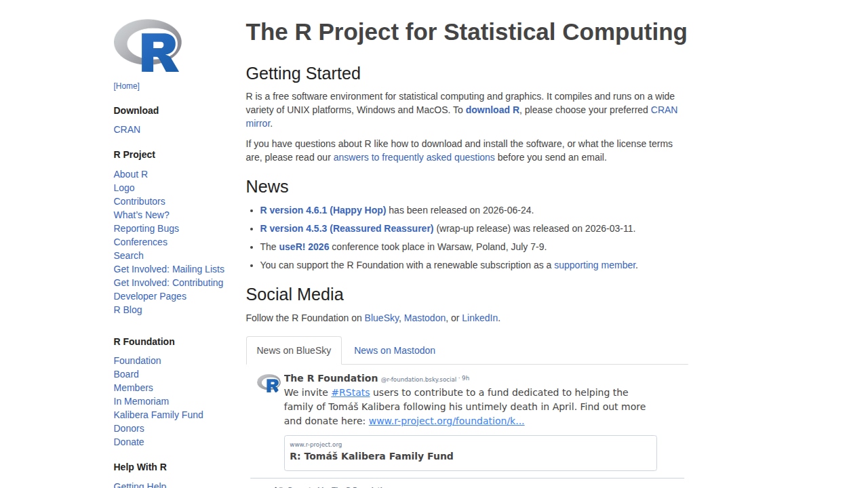
Task: Open the [Home] link
Action: [127, 86]
